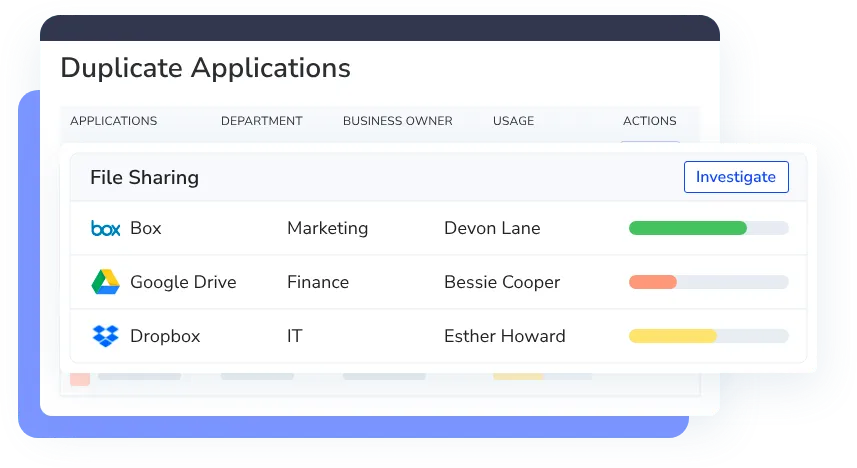Click the Business Owner column header
Screen dimensions: 857x468
coord(398,121)
